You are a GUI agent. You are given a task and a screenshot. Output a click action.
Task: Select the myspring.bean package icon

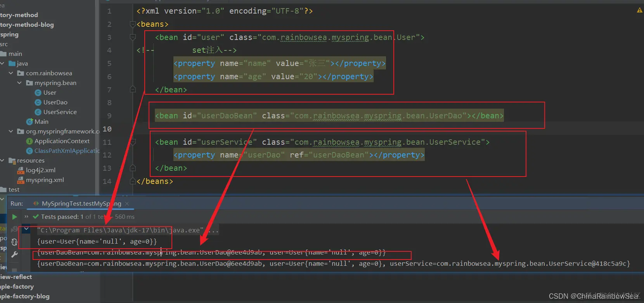[x=29, y=83]
